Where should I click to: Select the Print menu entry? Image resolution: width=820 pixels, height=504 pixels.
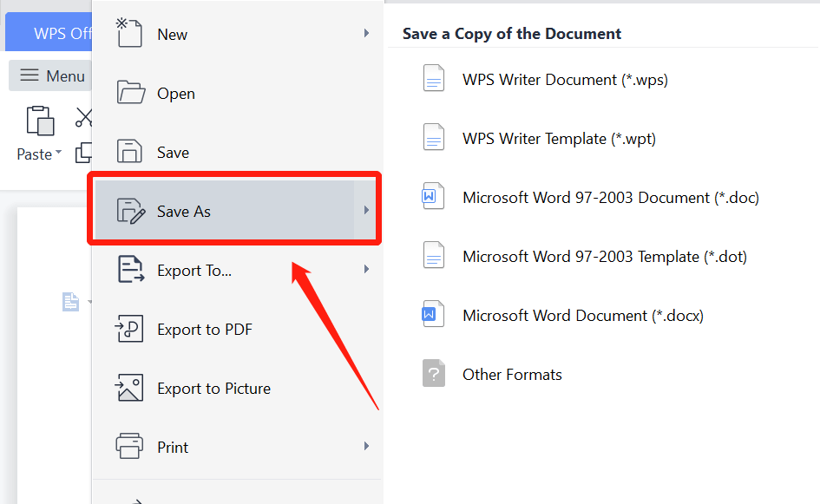point(236,447)
